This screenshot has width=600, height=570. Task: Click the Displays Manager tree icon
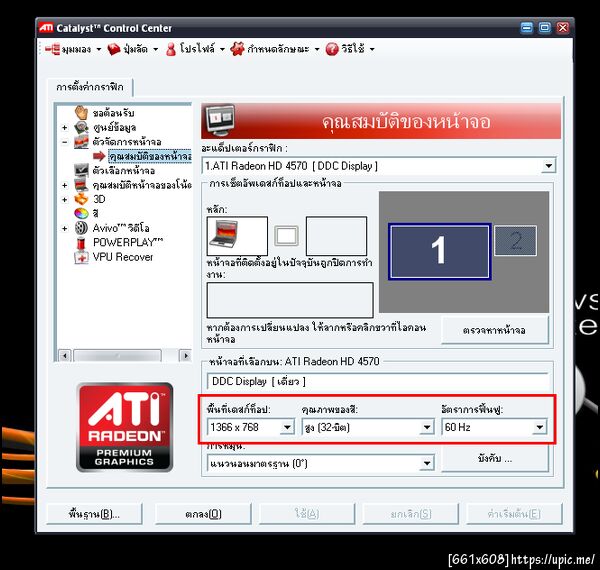click(x=81, y=142)
